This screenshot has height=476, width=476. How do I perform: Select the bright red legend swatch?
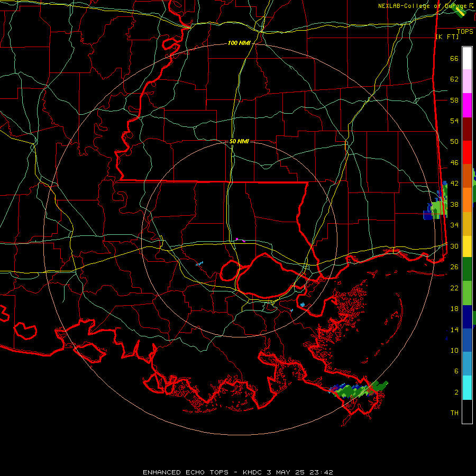[467, 152]
